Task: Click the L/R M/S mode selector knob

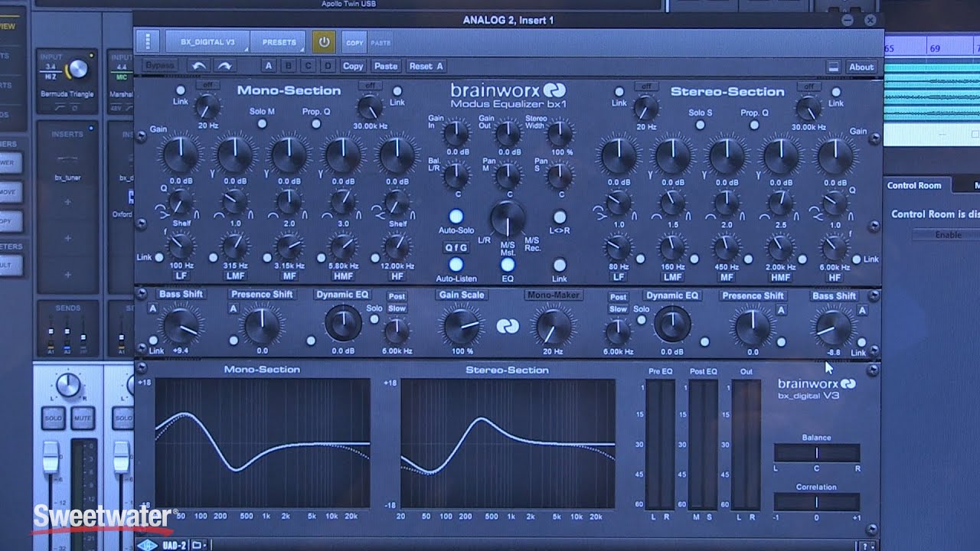Action: tap(508, 218)
